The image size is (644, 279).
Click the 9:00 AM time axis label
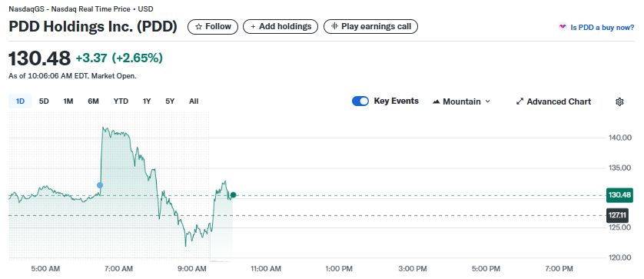[x=192, y=269]
